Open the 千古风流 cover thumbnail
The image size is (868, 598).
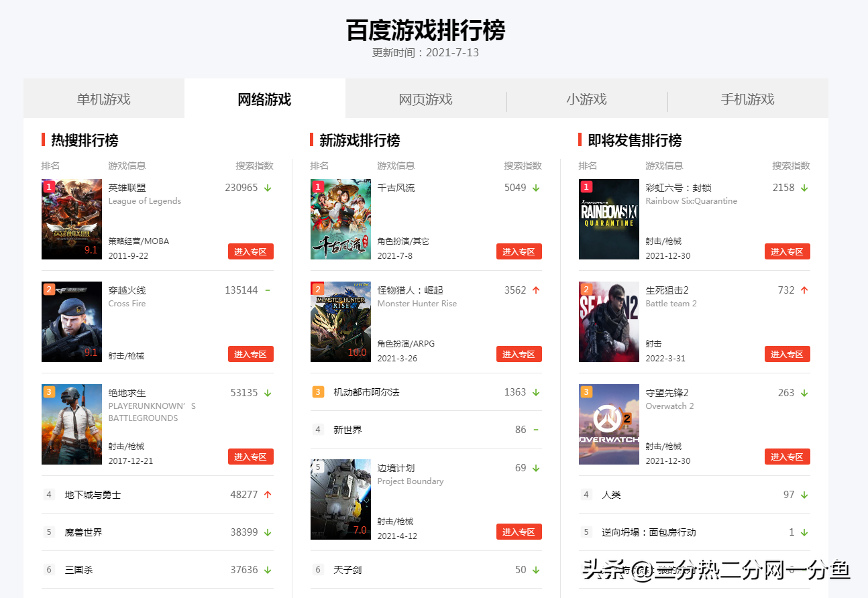click(341, 219)
